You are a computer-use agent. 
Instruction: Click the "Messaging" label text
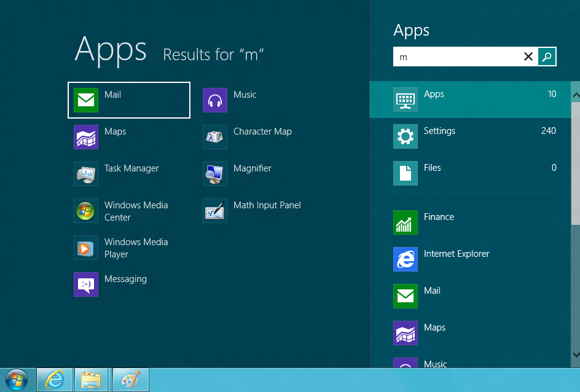125,279
